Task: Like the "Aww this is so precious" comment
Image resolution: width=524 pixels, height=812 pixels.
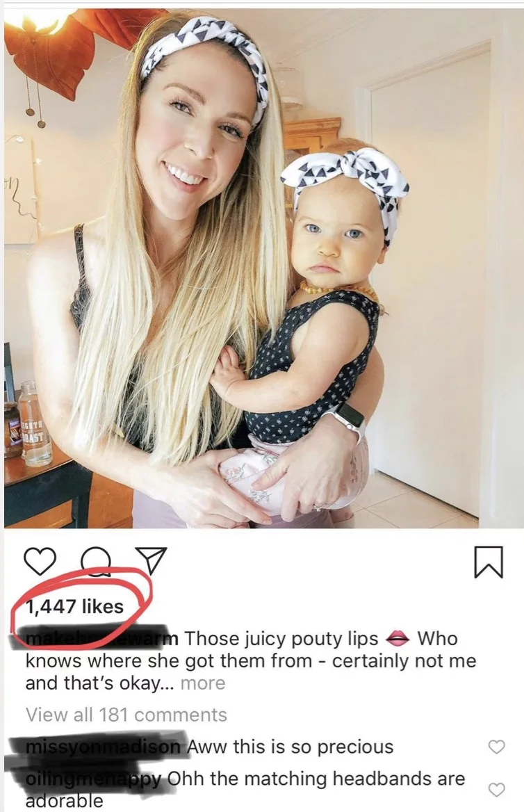Action: click(496, 747)
